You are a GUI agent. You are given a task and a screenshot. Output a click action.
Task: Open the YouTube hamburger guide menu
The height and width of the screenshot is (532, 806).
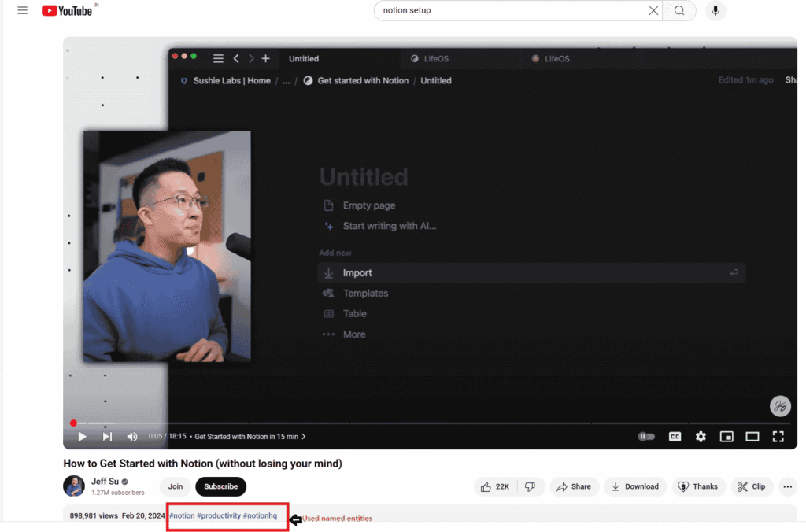[22, 10]
